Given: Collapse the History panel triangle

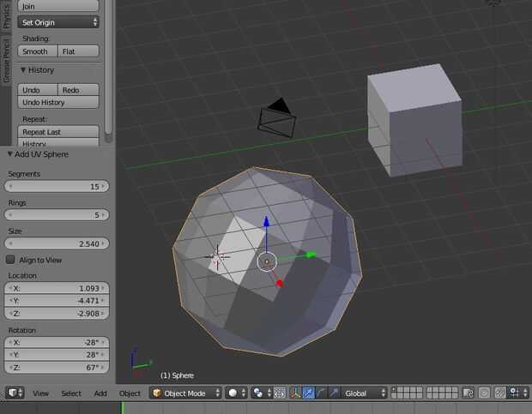Looking at the screenshot, I should [23, 70].
